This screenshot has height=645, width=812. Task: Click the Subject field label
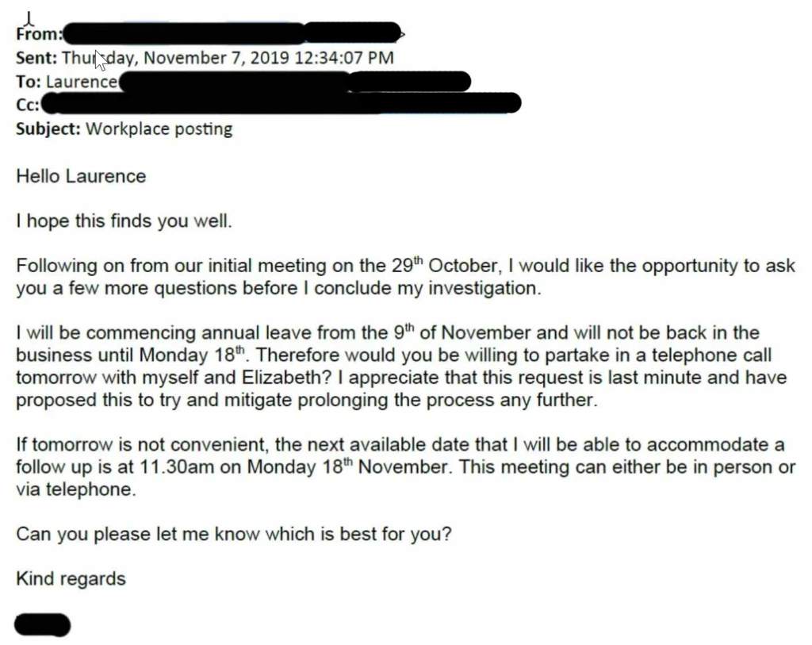48,129
